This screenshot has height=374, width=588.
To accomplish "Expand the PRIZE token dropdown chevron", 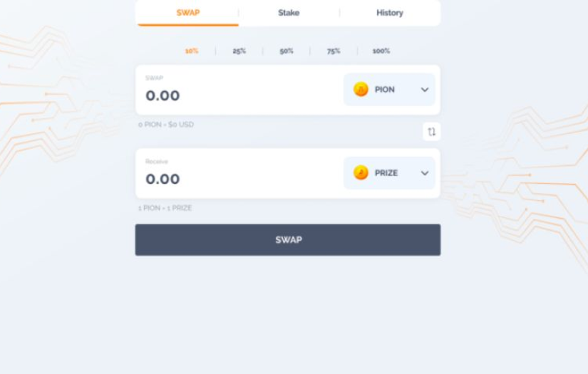I will point(425,173).
